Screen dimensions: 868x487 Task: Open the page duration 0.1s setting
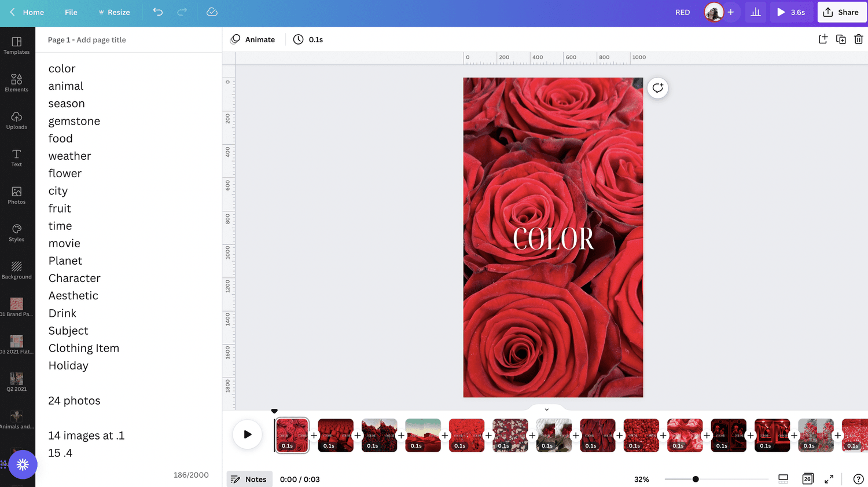pyautogui.click(x=308, y=39)
